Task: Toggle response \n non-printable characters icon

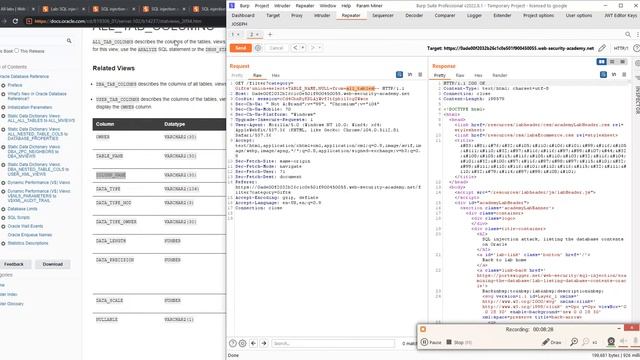Action: (614, 75)
